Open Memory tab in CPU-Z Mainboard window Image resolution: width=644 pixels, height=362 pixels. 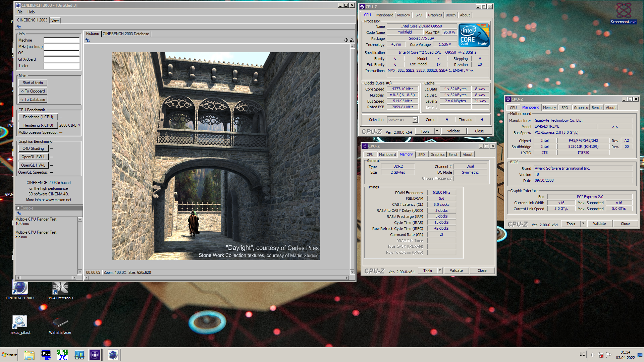click(549, 108)
